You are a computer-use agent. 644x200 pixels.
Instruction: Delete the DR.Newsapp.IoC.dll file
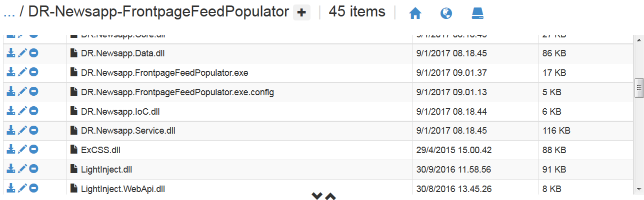click(33, 111)
